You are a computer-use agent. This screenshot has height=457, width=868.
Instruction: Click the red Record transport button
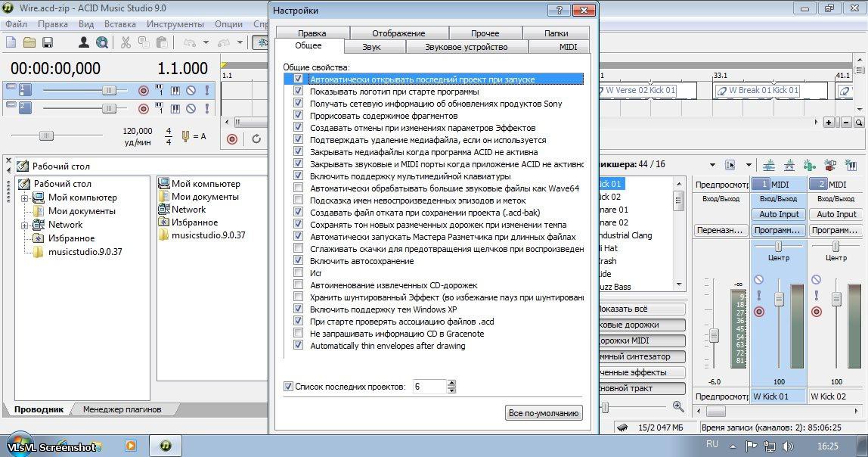click(232, 139)
